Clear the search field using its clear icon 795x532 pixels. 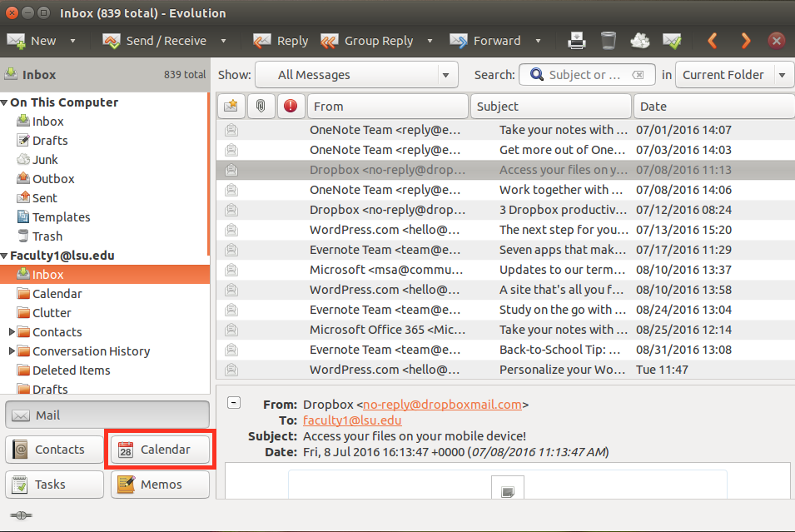638,75
